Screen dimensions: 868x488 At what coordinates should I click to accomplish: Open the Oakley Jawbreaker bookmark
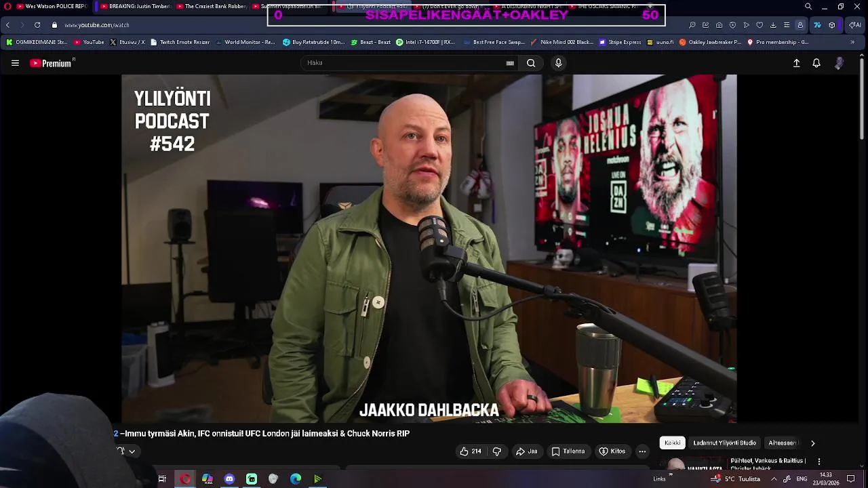tap(710, 42)
